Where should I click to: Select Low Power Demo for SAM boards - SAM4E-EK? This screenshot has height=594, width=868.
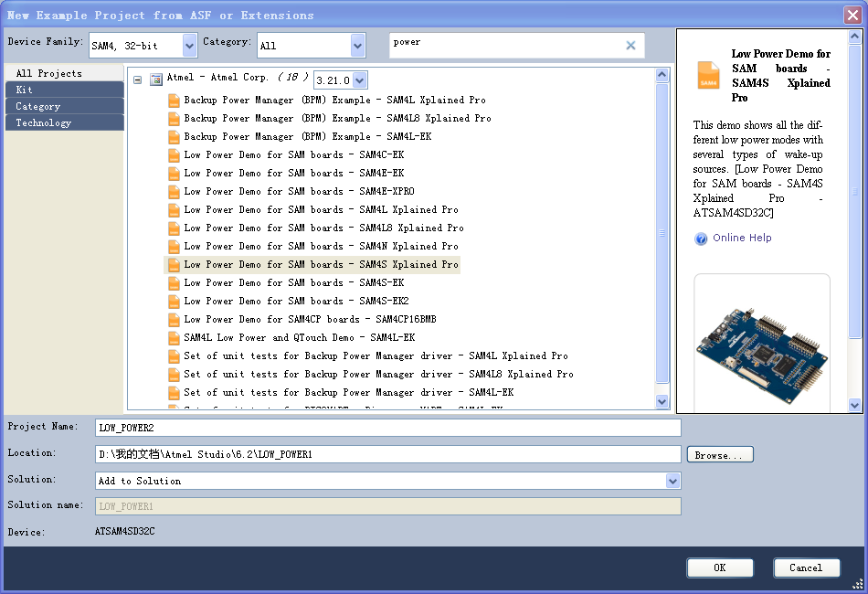click(294, 174)
